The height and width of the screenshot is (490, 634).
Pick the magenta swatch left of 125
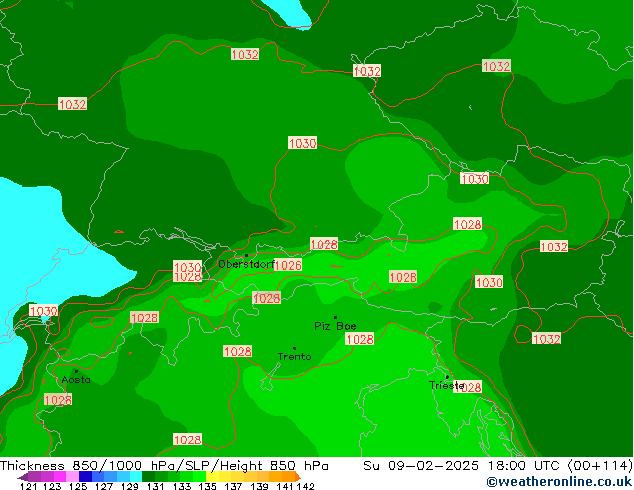(60, 477)
